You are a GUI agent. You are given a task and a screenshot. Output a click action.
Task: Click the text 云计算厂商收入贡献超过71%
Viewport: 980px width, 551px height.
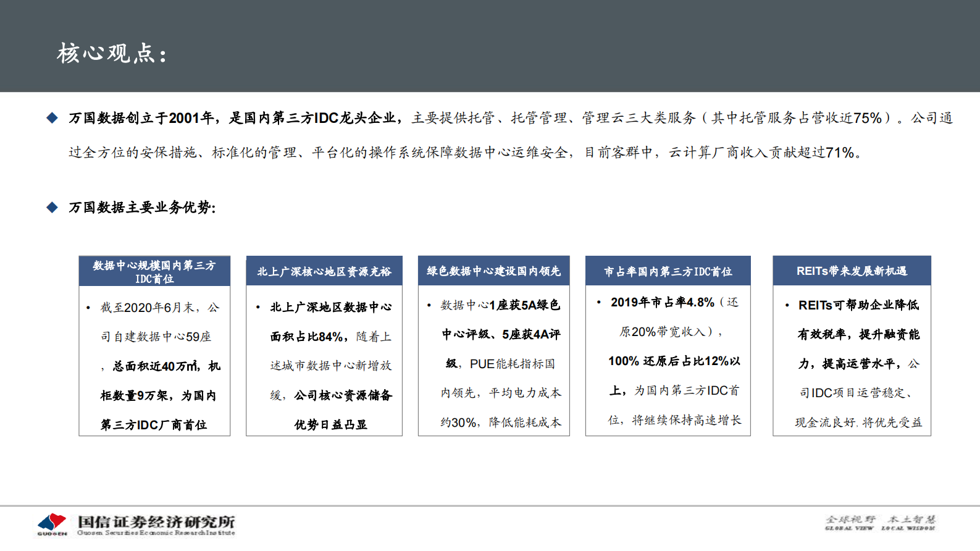coord(762,153)
